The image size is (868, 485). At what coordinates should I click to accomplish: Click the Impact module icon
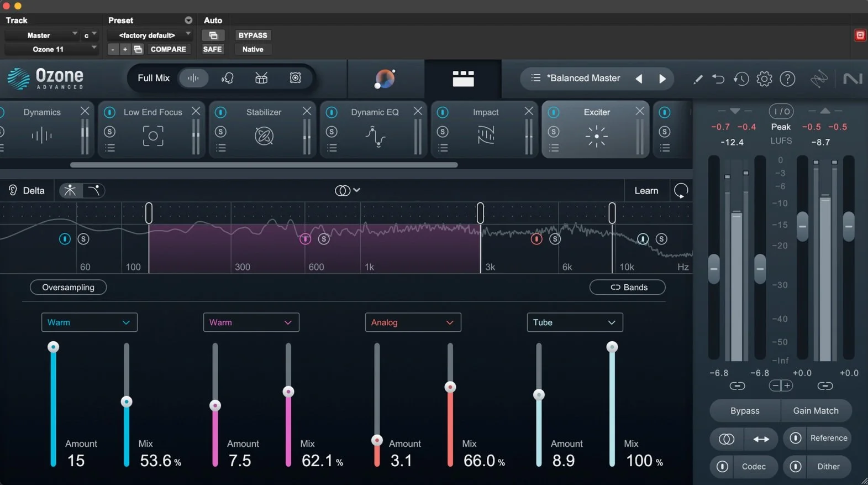pos(486,135)
